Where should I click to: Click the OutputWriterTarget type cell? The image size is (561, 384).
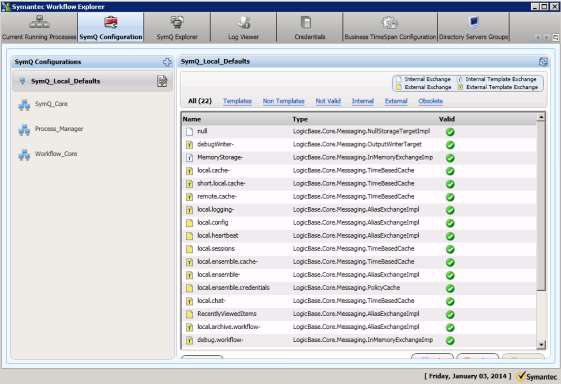pyautogui.click(x=357, y=144)
